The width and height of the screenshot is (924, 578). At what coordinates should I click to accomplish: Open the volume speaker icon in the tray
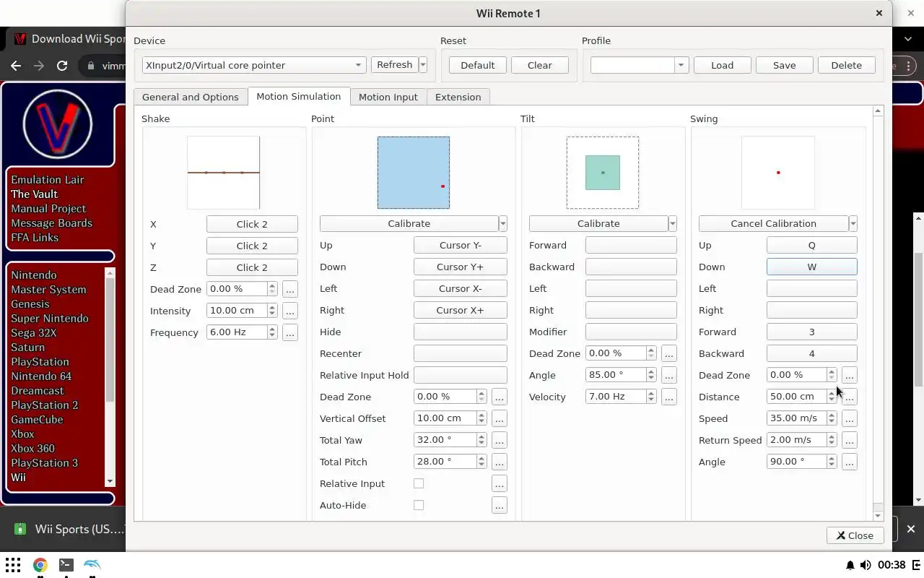coord(866,565)
